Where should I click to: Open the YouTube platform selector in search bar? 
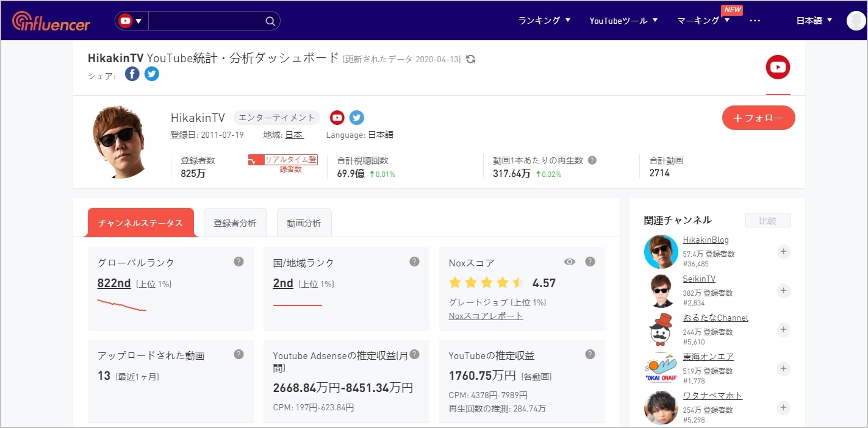click(x=131, y=21)
